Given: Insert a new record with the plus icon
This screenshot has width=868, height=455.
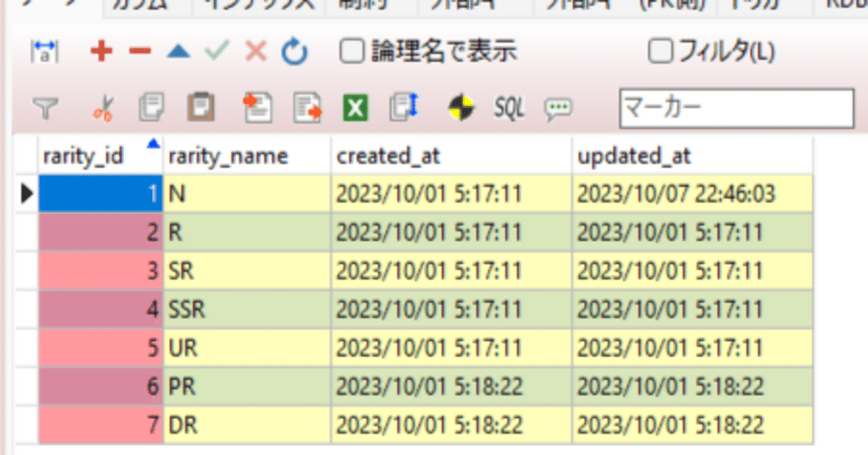Looking at the screenshot, I should pyautogui.click(x=100, y=50).
